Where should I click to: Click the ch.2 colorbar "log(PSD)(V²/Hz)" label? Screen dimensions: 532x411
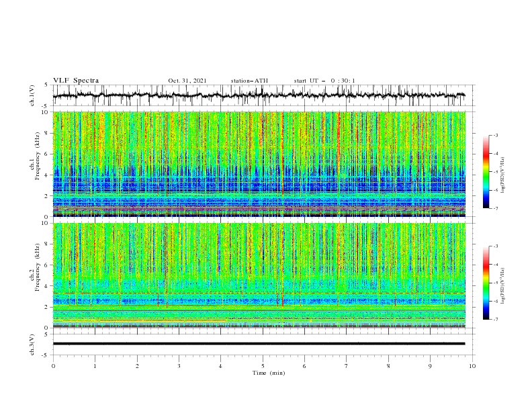click(x=503, y=285)
